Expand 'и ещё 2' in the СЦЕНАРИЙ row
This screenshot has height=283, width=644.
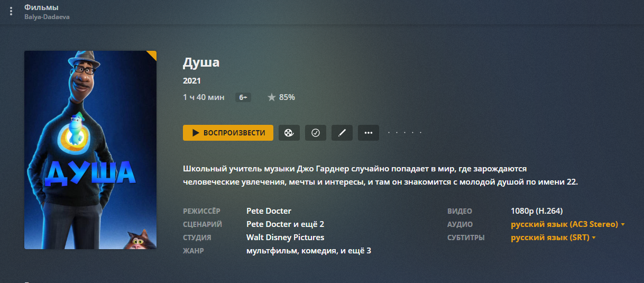click(309, 224)
